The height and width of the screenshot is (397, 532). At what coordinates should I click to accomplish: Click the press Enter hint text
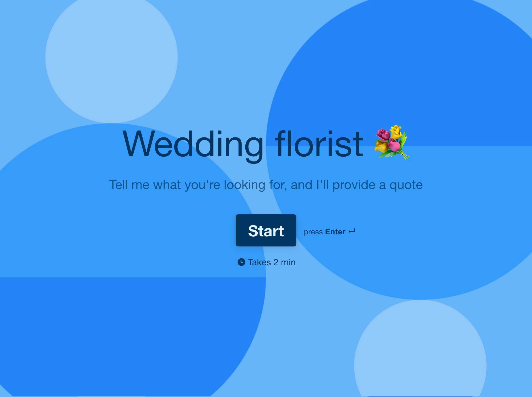point(329,231)
